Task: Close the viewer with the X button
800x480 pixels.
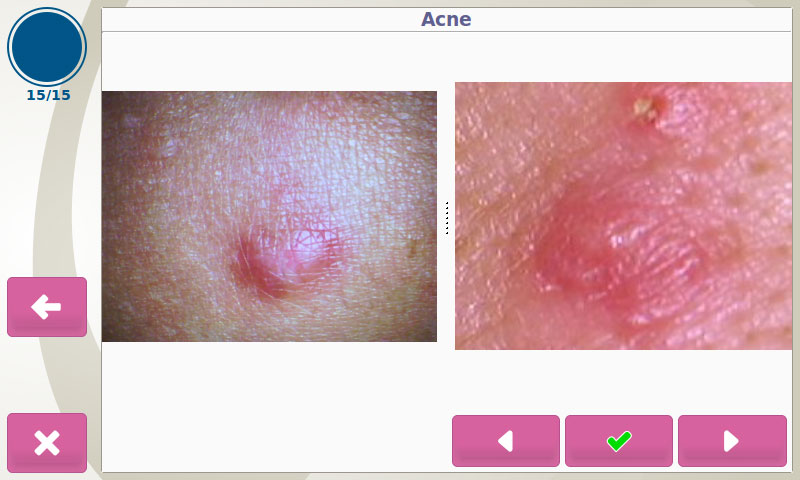Action: pyautogui.click(x=47, y=442)
